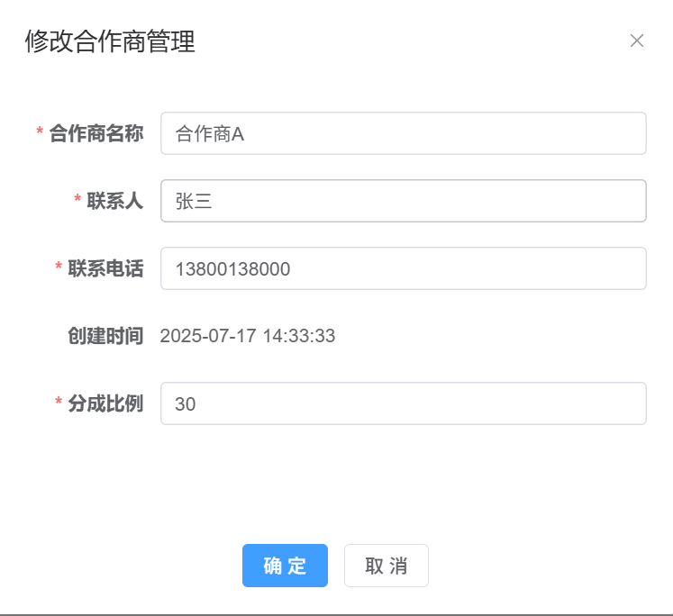
Task: Click the 合作商名称 field label
Action: coord(95,133)
